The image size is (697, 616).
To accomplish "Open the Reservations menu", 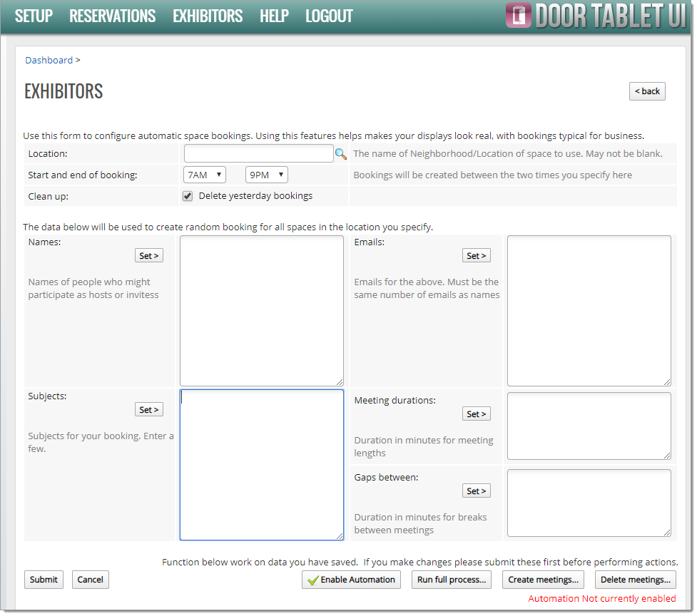I will point(112,16).
